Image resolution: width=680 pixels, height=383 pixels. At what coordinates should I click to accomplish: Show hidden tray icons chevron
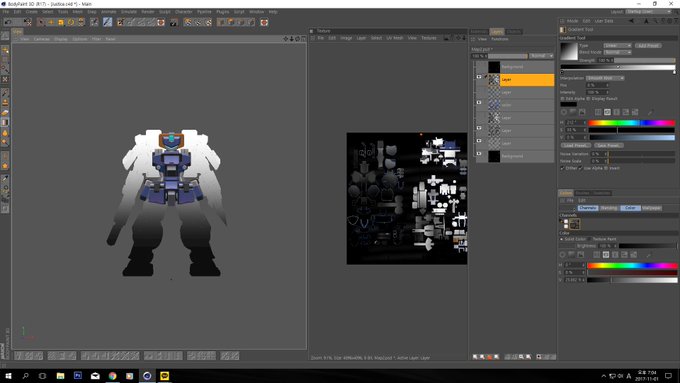point(603,376)
